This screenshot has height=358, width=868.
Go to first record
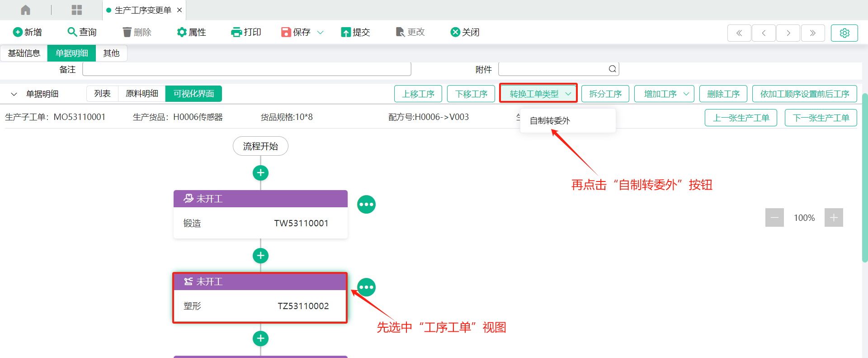coord(739,33)
